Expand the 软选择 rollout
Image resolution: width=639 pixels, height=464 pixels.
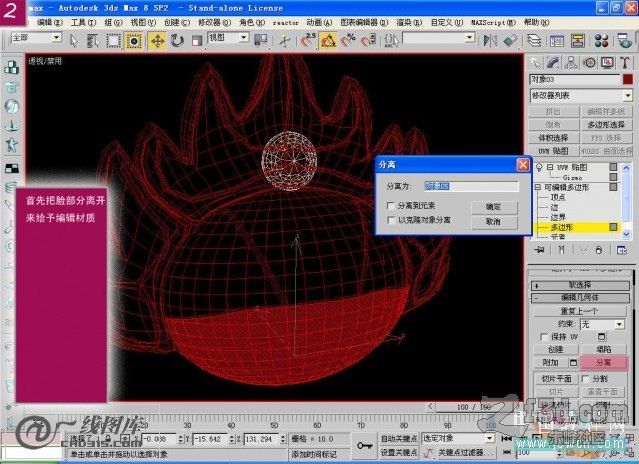(x=580, y=285)
